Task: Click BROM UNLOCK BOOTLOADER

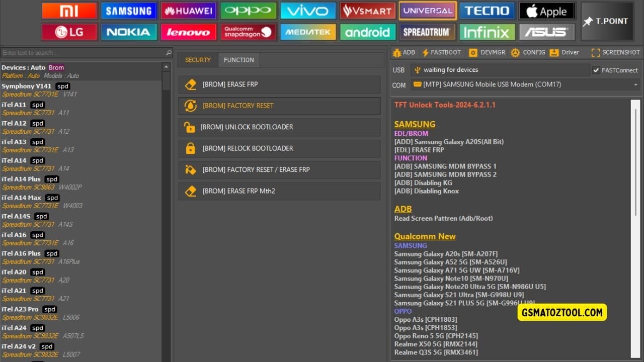Action: (x=279, y=127)
